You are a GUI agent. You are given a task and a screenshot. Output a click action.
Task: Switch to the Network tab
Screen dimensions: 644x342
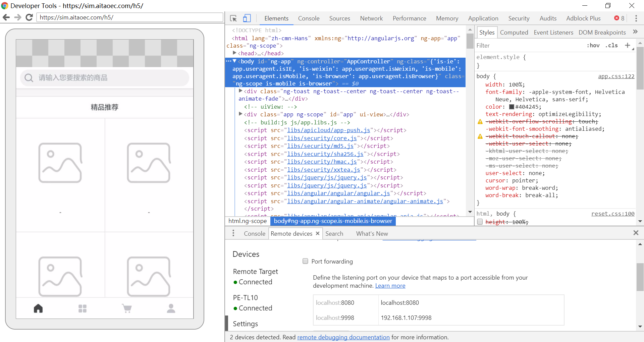pyautogui.click(x=371, y=18)
